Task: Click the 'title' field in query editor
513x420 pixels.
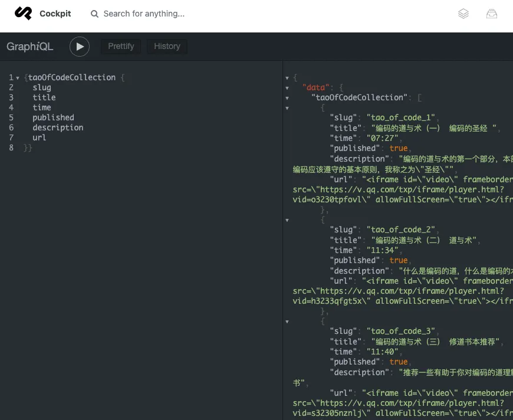Action: point(44,97)
